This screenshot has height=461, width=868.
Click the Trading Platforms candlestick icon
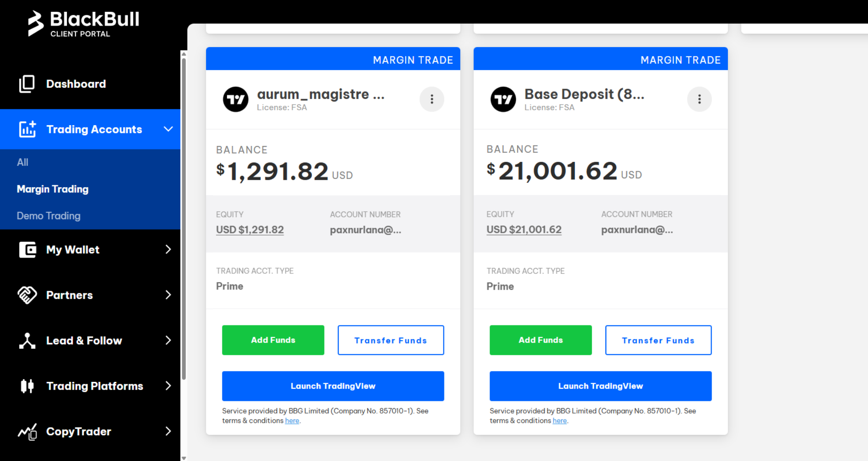pos(27,386)
